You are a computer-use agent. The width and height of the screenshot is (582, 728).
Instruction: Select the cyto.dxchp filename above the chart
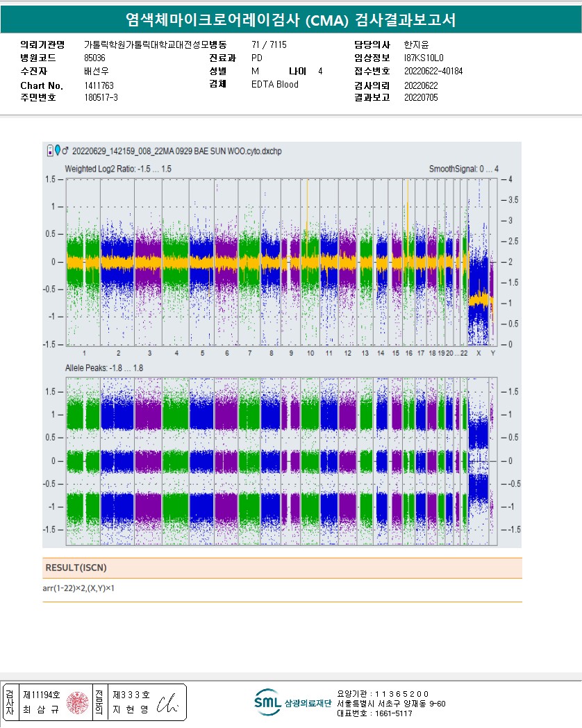point(176,151)
